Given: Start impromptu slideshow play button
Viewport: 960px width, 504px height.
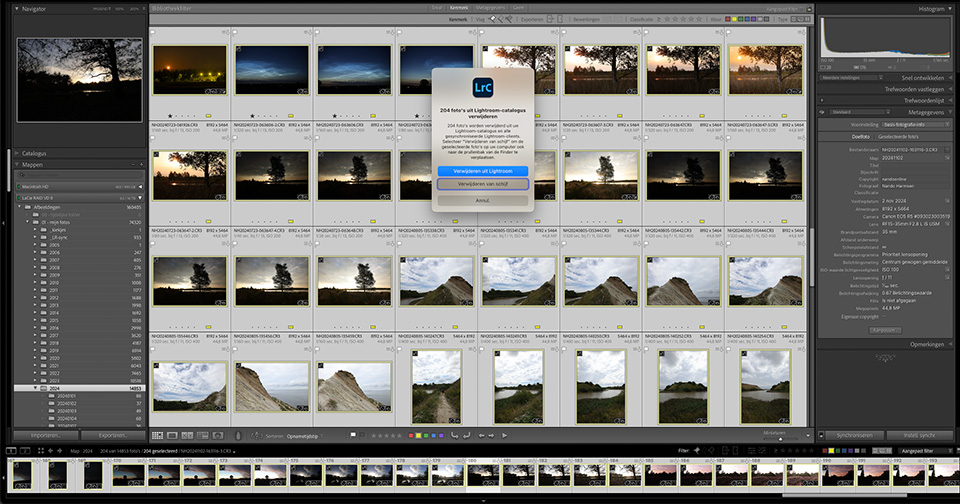Looking at the screenshot, I should tap(504, 435).
